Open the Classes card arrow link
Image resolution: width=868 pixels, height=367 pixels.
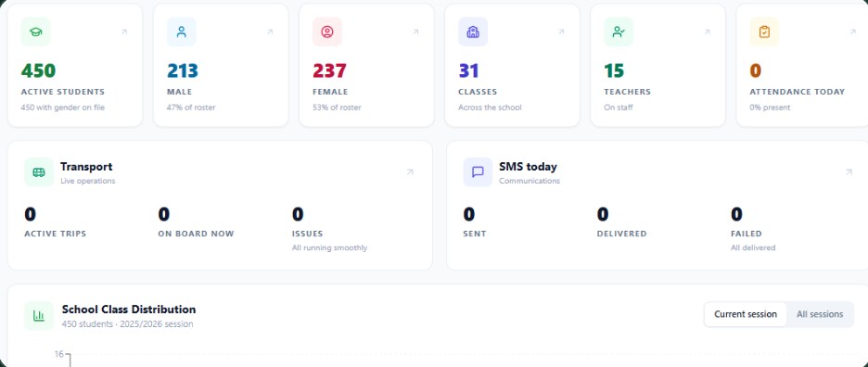tap(561, 32)
